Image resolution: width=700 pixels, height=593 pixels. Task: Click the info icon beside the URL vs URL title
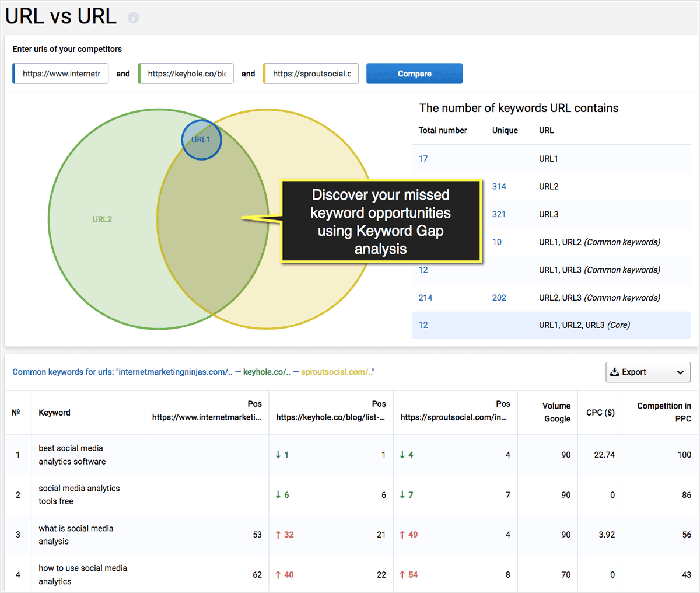click(134, 17)
